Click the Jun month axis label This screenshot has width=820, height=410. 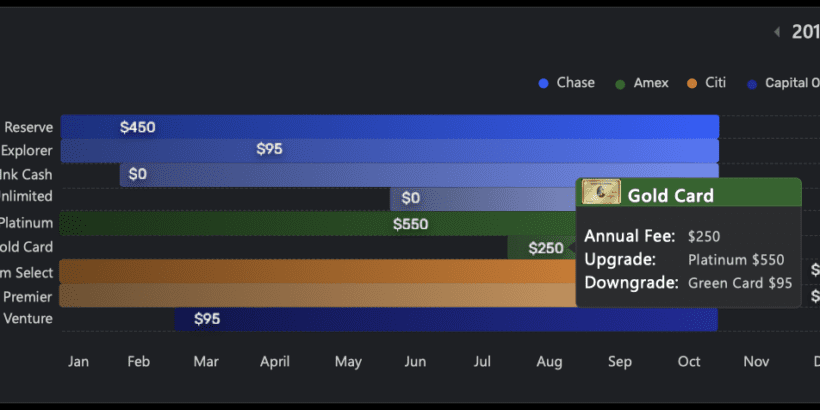point(415,362)
